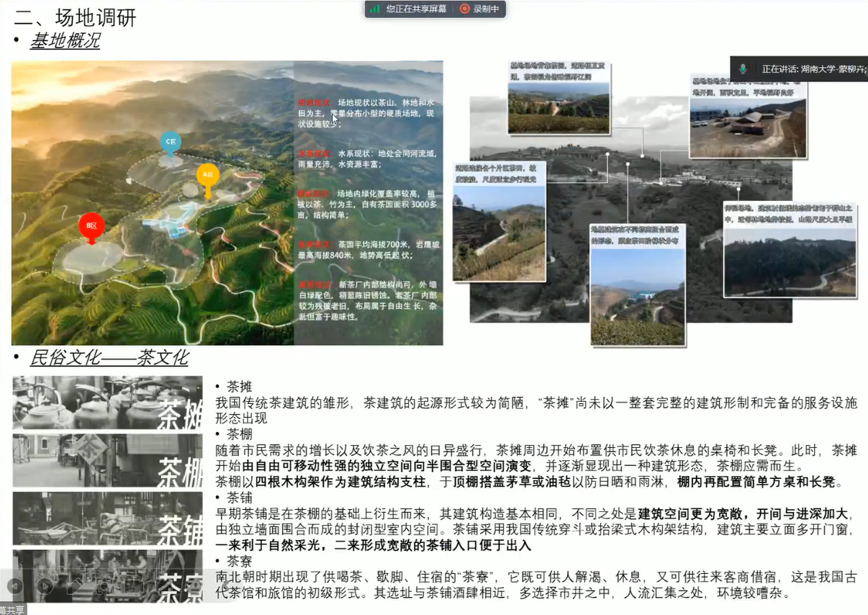Select the C区 green map pin
868x615 pixels.
point(170,143)
